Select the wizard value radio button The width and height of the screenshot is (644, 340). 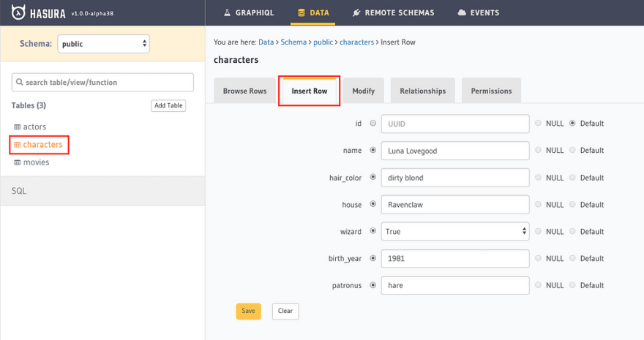pos(373,231)
